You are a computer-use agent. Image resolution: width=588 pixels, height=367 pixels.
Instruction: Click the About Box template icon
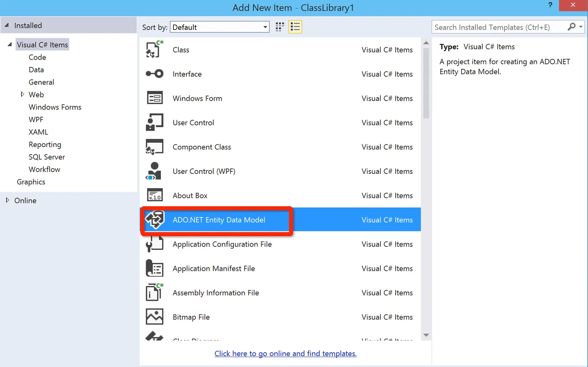click(x=154, y=196)
